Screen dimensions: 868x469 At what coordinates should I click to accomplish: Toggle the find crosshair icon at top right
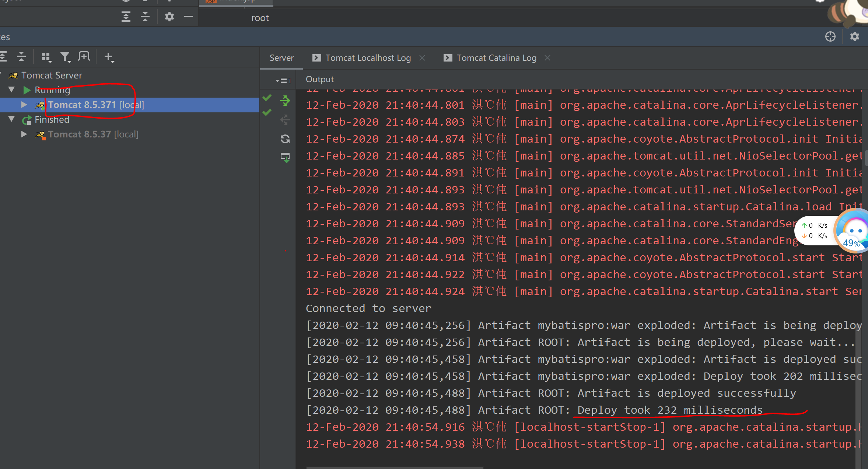tap(831, 36)
